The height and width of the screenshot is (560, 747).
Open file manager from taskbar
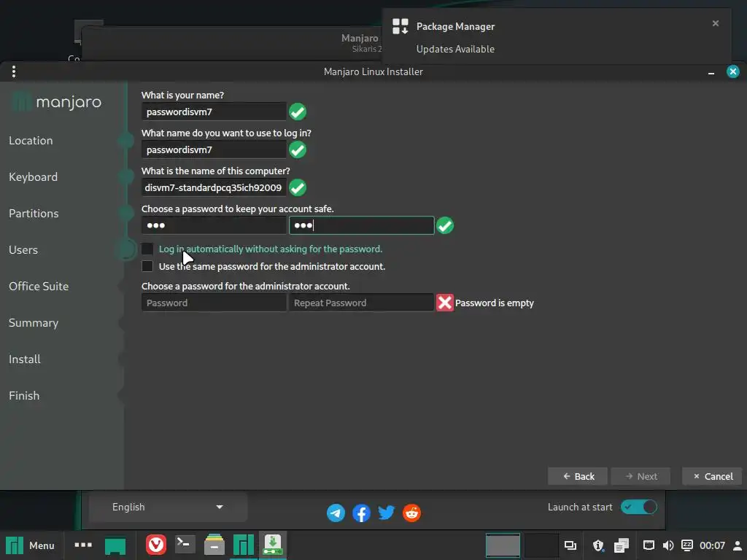pyautogui.click(x=214, y=545)
